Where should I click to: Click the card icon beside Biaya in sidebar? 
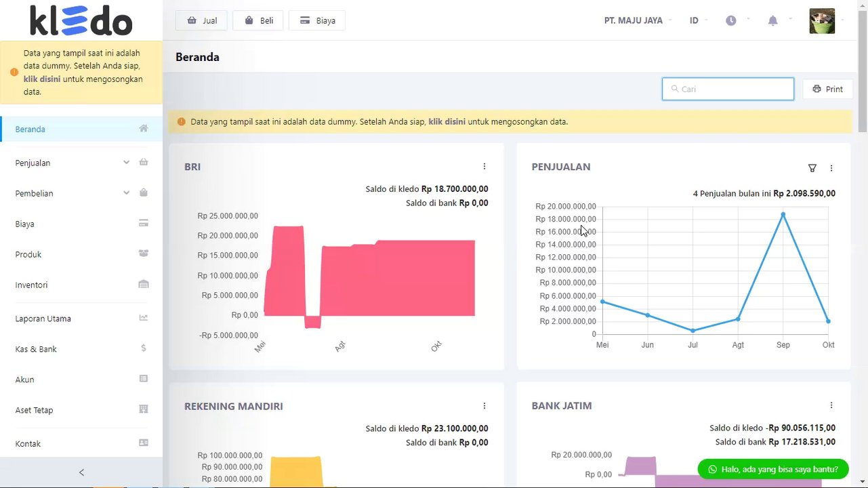tap(144, 223)
